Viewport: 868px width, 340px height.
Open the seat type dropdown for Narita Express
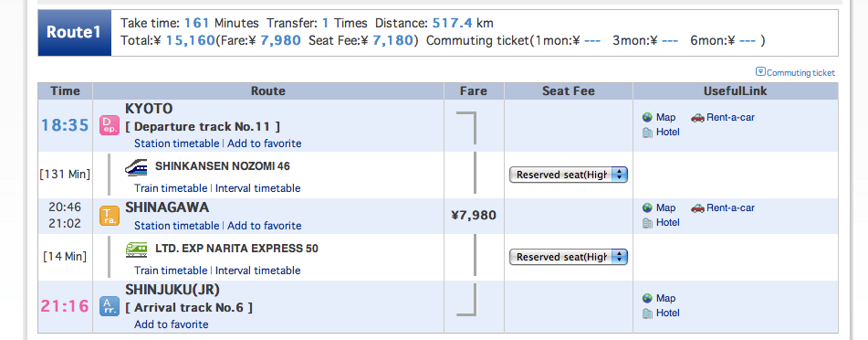[568, 257]
